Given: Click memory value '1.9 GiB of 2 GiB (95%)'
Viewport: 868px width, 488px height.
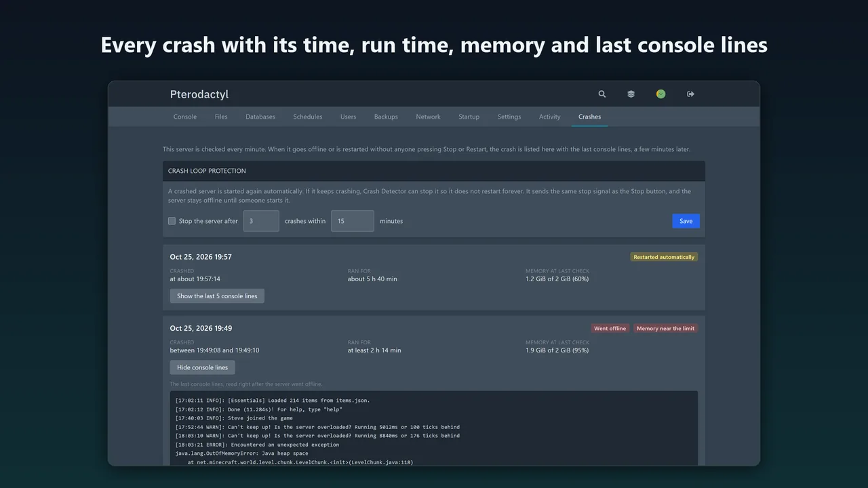Looking at the screenshot, I should coord(557,350).
